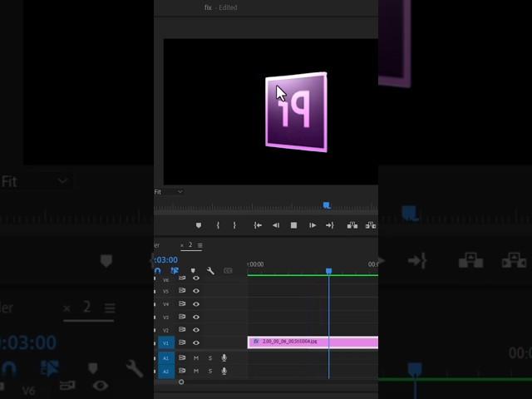Image resolution: width=532 pixels, height=399 pixels.
Task: Hide track V1 output with the eye
Action: [x=196, y=342]
